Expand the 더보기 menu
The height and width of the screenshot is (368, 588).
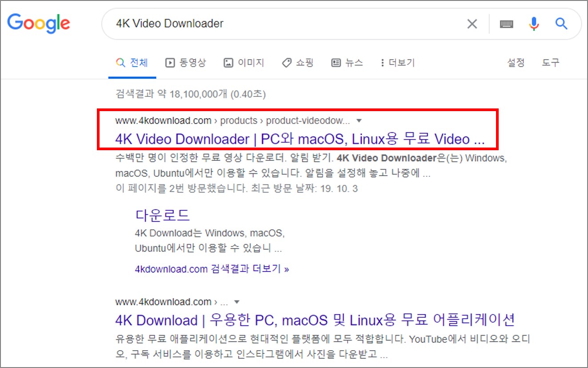[398, 63]
